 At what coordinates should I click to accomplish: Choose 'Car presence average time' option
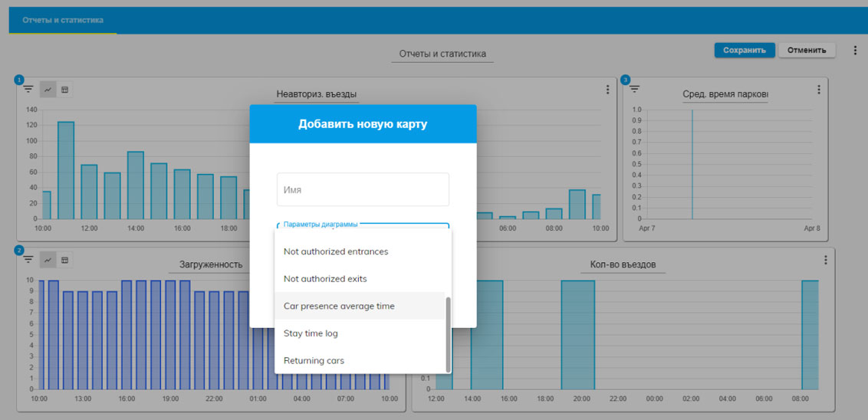(x=339, y=306)
